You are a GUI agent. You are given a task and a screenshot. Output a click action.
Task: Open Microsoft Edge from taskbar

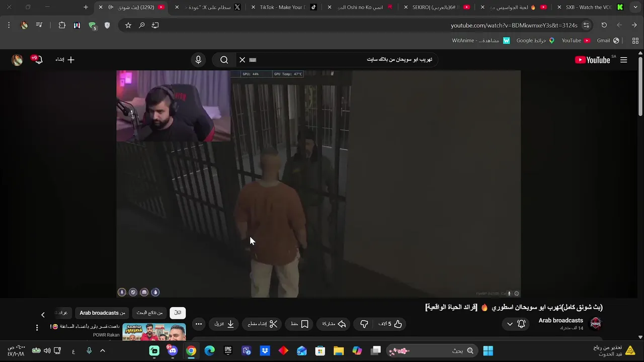[210, 351]
